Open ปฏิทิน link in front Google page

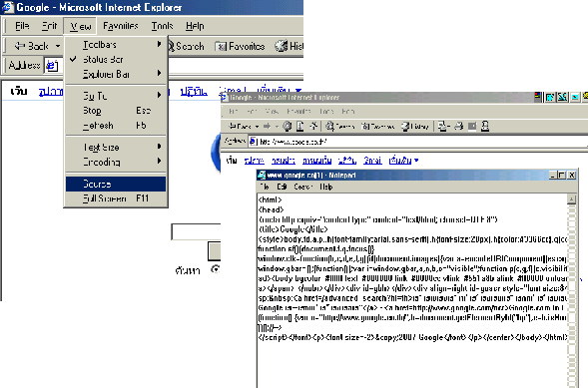click(x=194, y=91)
